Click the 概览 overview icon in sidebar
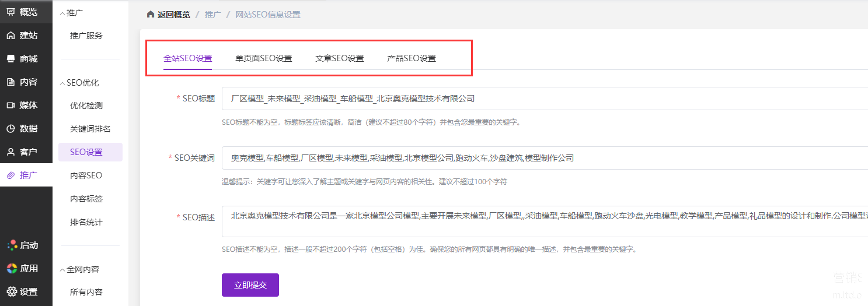Viewport: 868px width, 306px height. click(11, 12)
